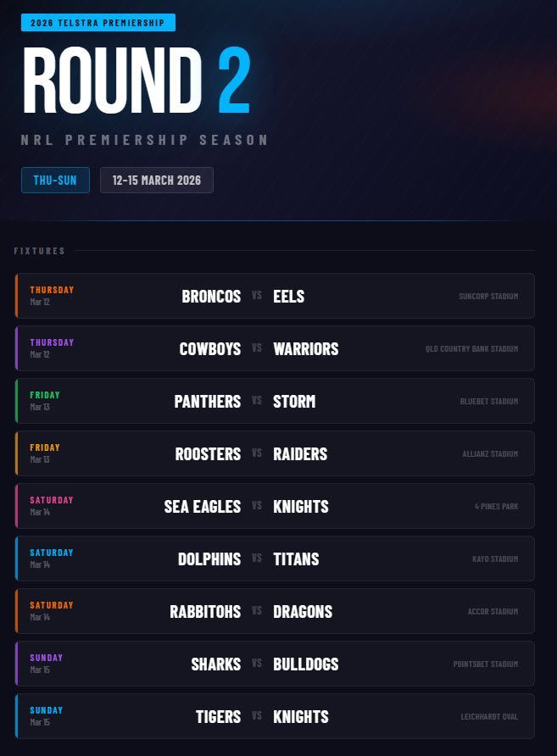Open the Broncos team name
Screen dimensions: 557x756
[211, 297]
